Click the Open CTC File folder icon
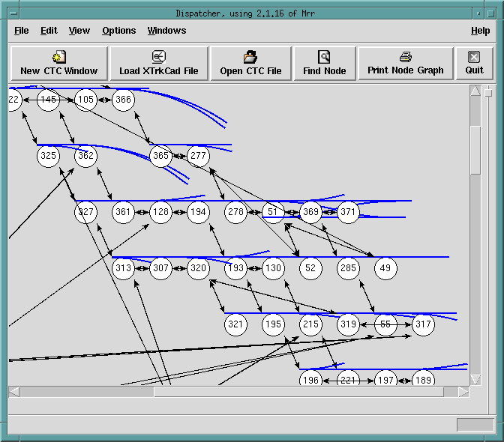Viewport: 504px width, 442px height. (x=250, y=57)
